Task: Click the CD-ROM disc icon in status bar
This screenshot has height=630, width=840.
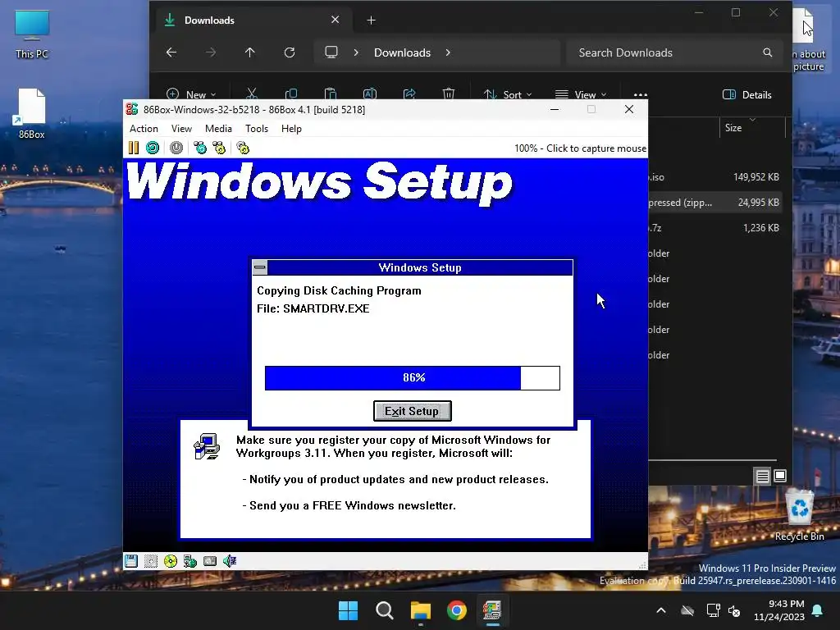Action: 171,561
